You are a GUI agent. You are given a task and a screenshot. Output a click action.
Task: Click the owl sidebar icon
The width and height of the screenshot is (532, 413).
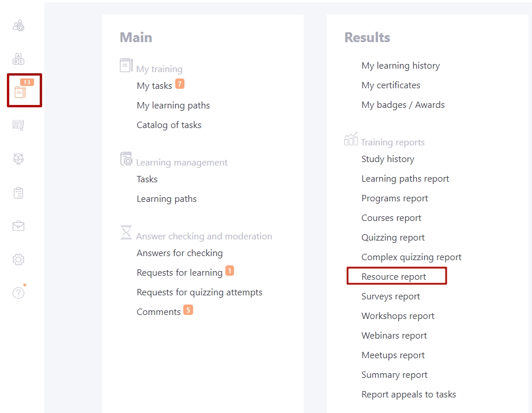[18, 159]
